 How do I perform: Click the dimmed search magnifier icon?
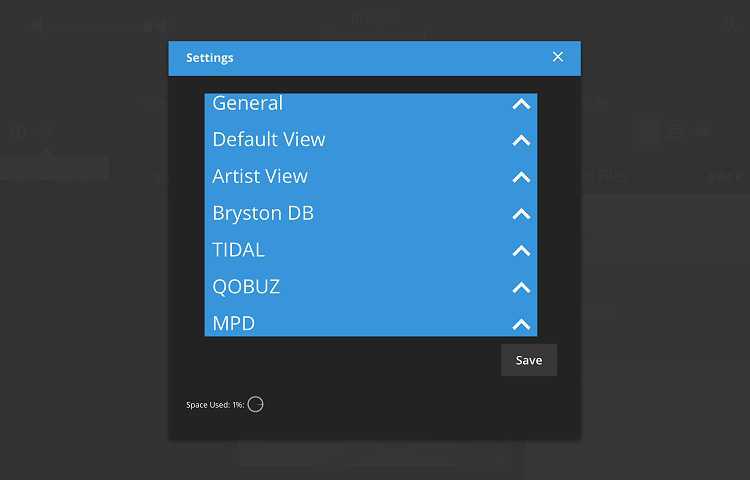[730, 24]
